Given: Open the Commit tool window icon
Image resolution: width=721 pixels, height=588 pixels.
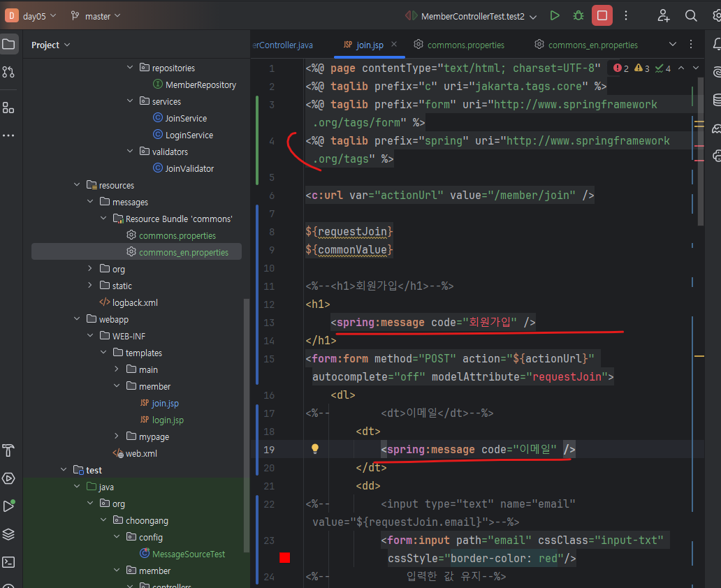Looking at the screenshot, I should click(x=8, y=72).
